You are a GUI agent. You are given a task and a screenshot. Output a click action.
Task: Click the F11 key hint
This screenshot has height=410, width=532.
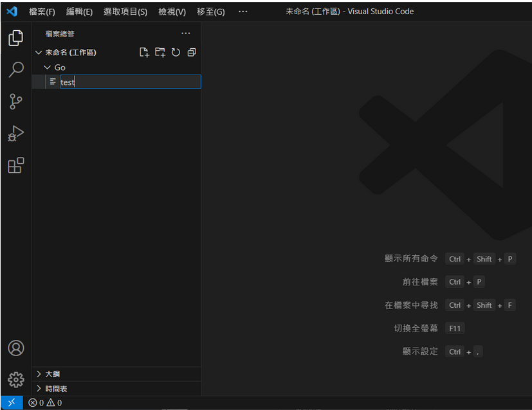[x=455, y=328]
